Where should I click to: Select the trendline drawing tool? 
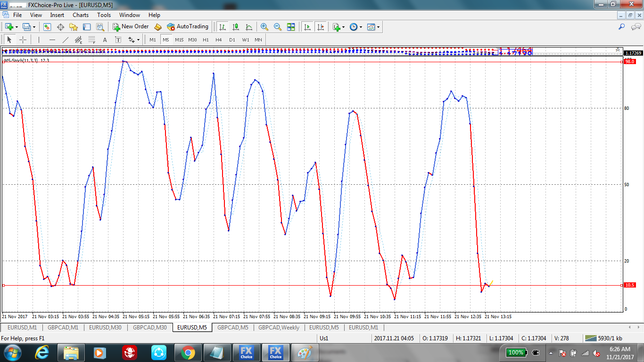pos(66,40)
